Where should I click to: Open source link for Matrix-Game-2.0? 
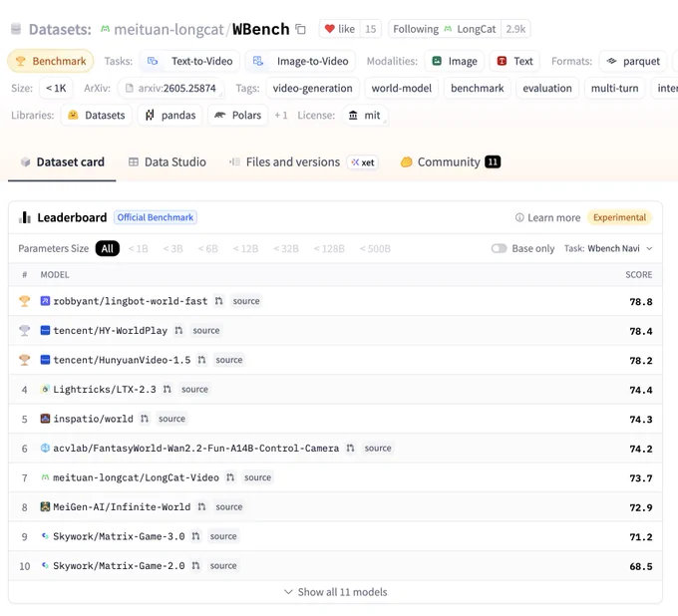tap(223, 565)
